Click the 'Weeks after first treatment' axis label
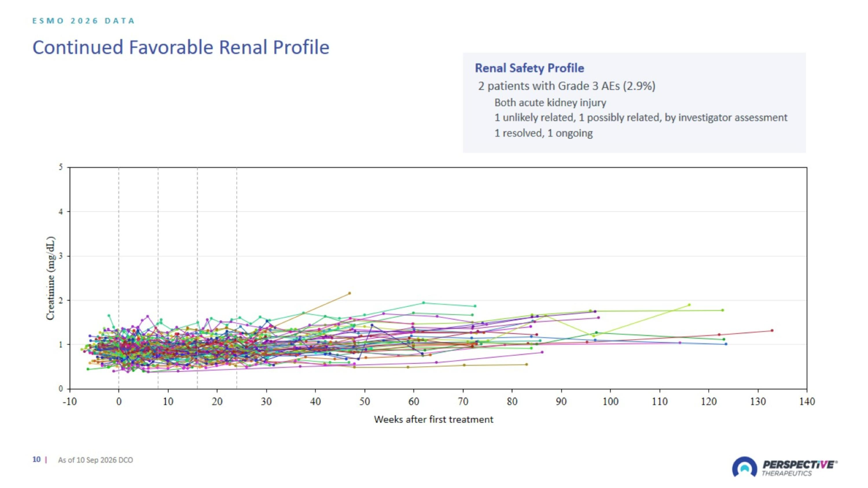The image size is (868, 488). pyautogui.click(x=434, y=419)
